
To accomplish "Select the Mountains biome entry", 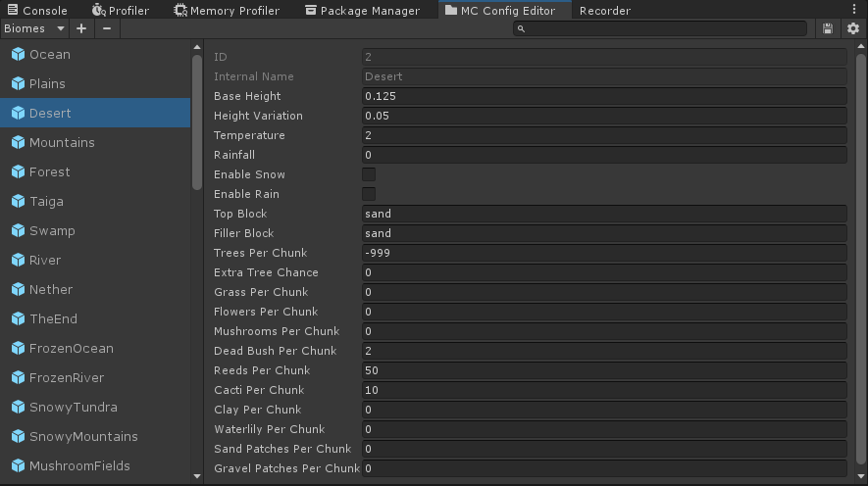I will (x=95, y=142).
